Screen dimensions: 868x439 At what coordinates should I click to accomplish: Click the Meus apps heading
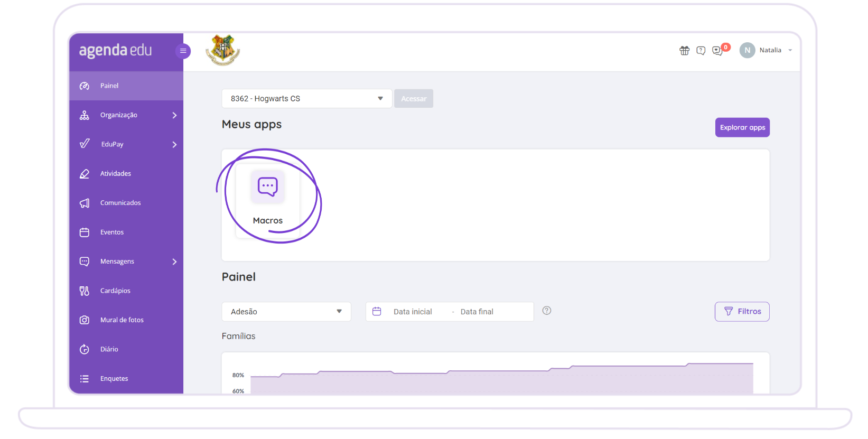(251, 125)
